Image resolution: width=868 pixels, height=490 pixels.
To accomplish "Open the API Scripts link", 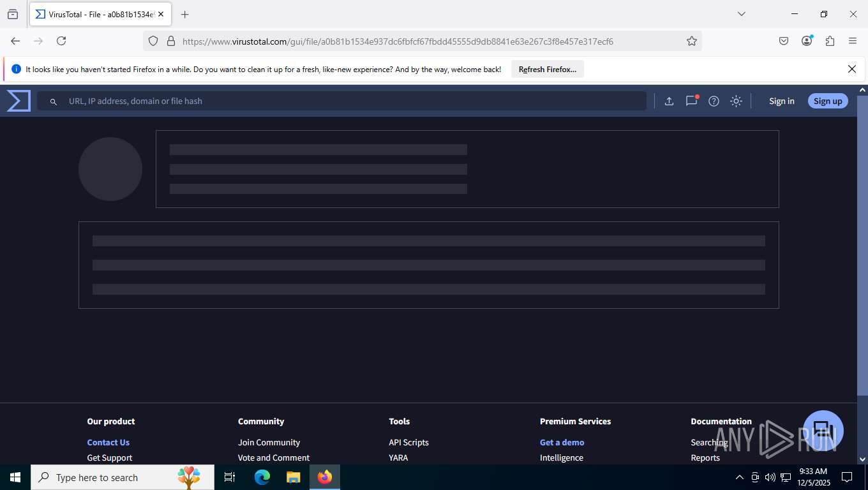I will 408,442.
